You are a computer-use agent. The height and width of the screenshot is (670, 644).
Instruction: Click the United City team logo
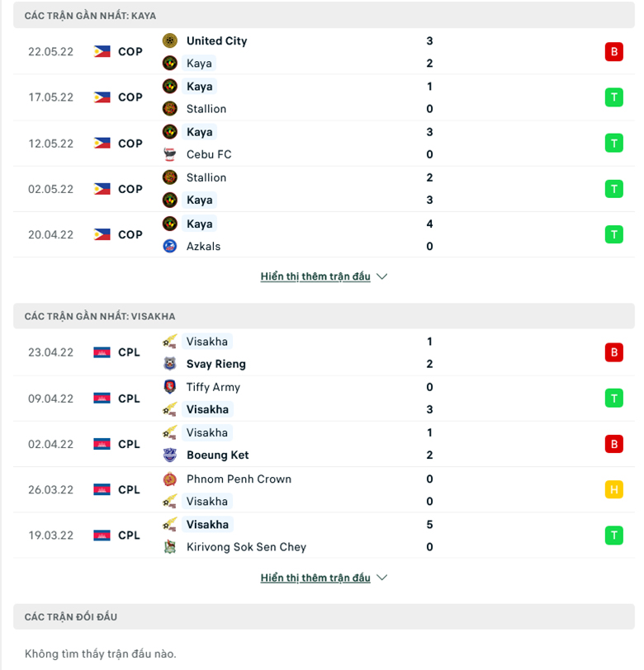tap(170, 40)
